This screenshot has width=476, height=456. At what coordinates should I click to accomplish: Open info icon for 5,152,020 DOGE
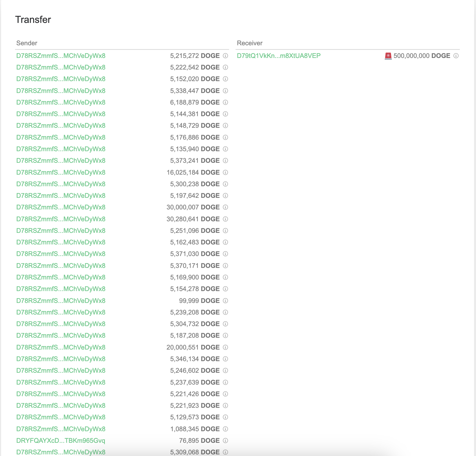(225, 79)
